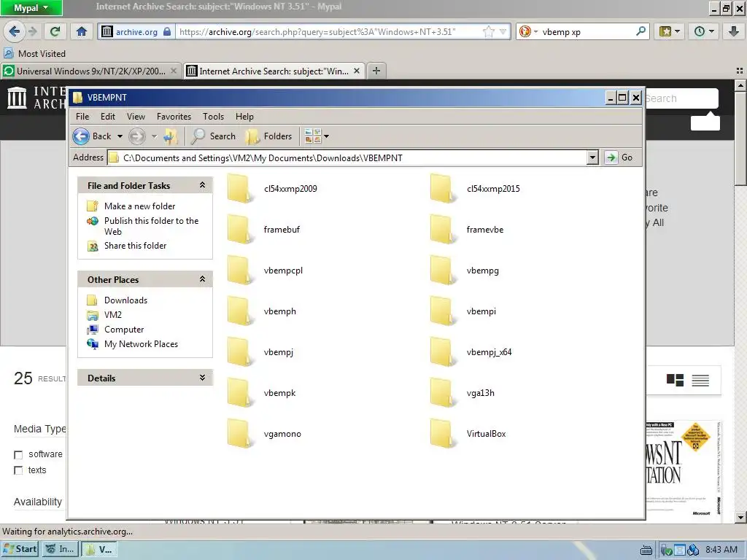This screenshot has width=747, height=560.
Task: Switch to Universal Windows 9x/NT tab
Action: 91,71
